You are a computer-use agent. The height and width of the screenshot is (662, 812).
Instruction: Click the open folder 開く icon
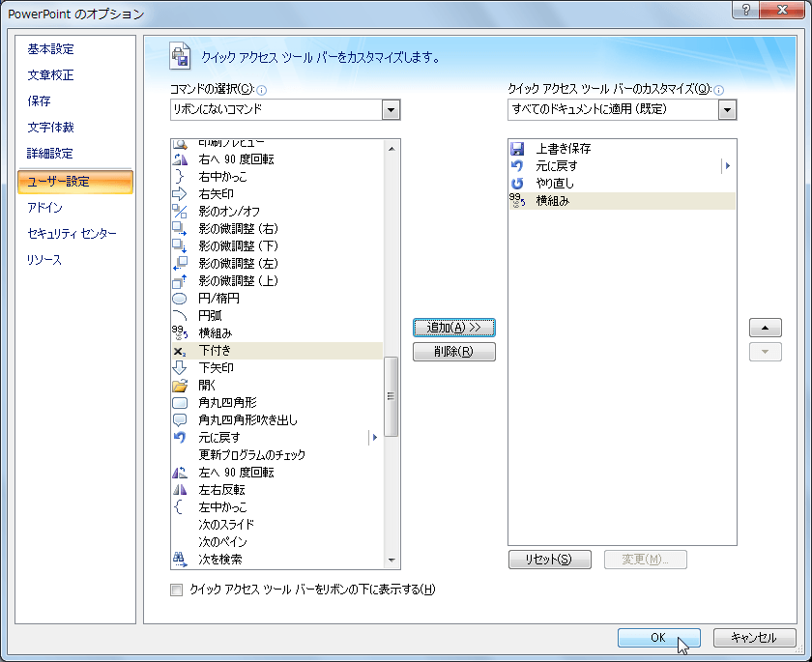[x=180, y=385]
